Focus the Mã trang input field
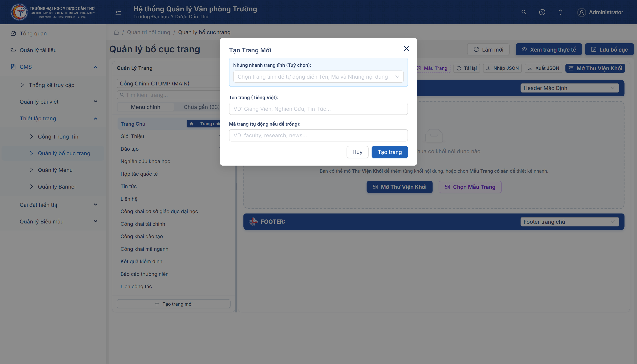Image resolution: width=637 pixels, height=364 pixels. 318,135
